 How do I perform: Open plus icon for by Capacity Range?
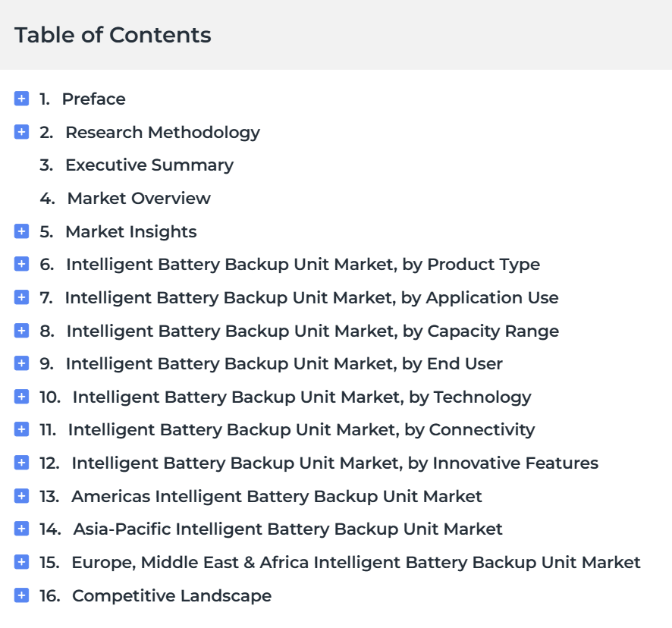point(21,331)
